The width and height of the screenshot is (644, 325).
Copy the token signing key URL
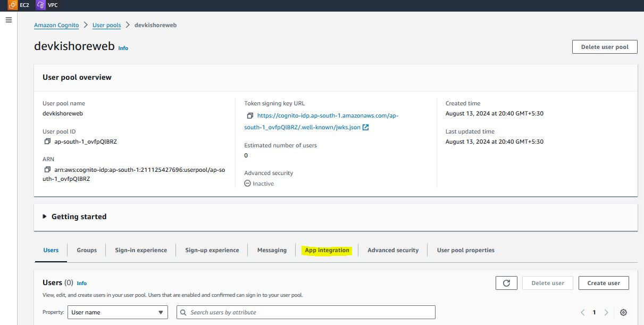(x=250, y=115)
